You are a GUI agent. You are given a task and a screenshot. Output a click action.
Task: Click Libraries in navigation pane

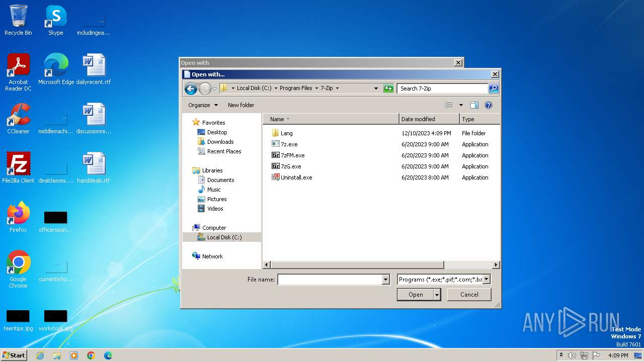pos(212,170)
